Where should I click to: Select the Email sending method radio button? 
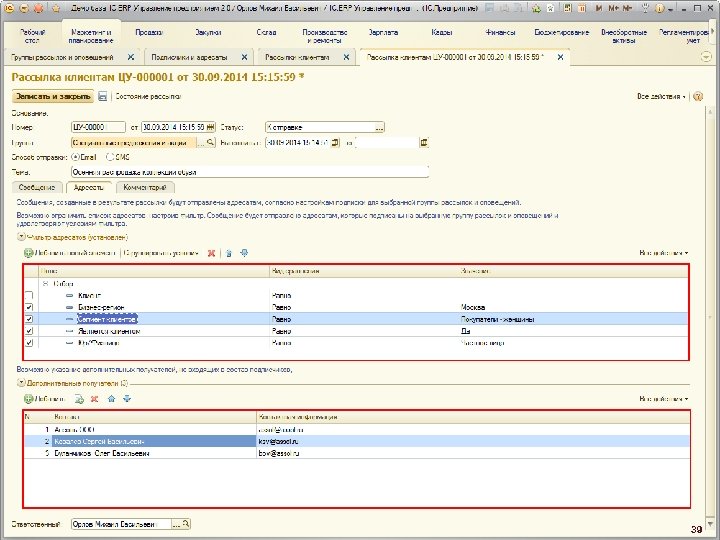pyautogui.click(x=76, y=157)
